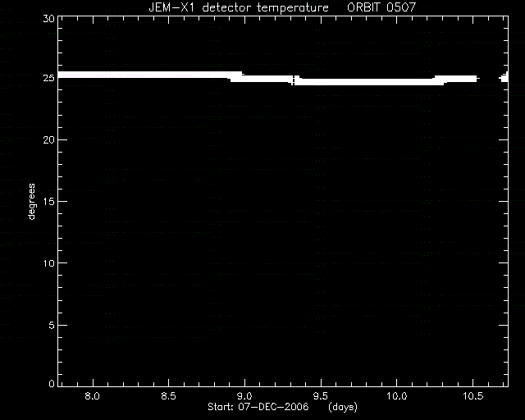Click the 'Start: 07-DEC-2006' axis caption
Image resolution: width=525 pixels, height=420 pixels.
pos(258,407)
